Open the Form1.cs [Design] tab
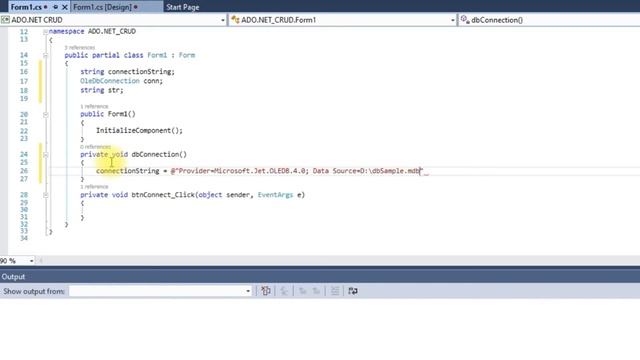Image resolution: width=640 pixels, height=360 pixels. point(102,7)
